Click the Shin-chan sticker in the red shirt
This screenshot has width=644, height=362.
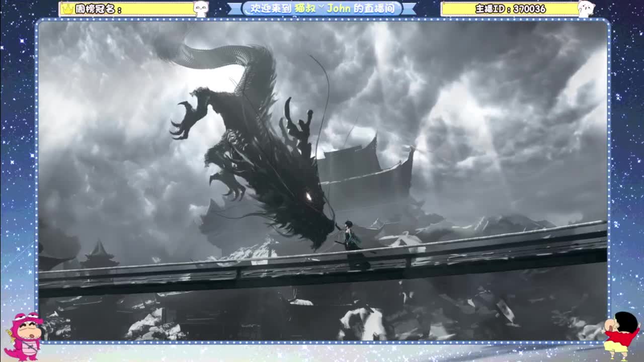click(x=621, y=336)
